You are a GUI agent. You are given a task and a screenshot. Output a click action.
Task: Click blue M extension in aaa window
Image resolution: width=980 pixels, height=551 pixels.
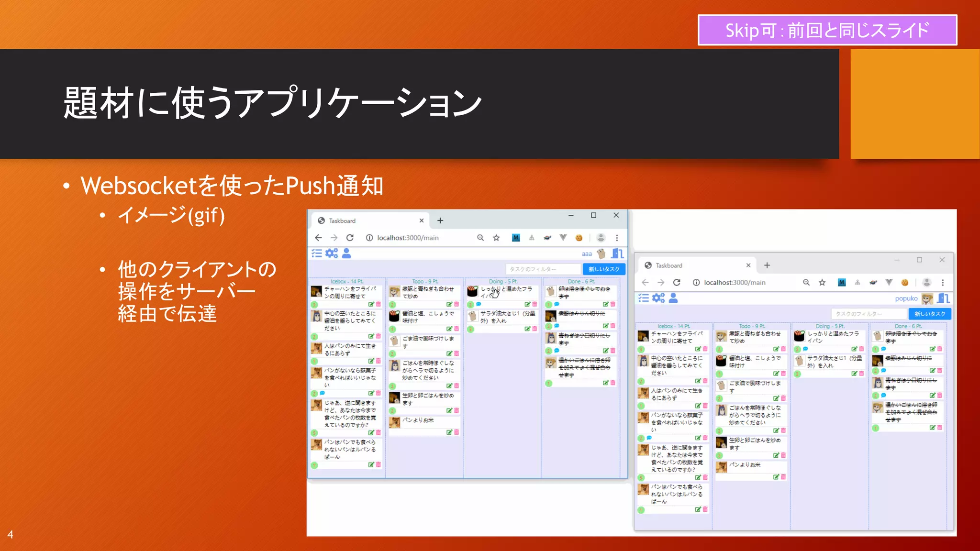(x=516, y=238)
